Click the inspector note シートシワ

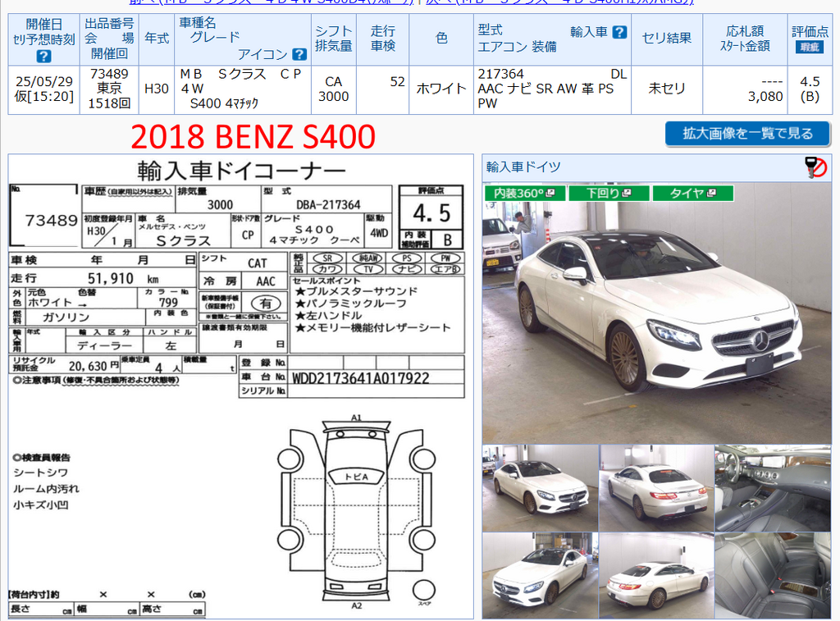[41, 473]
